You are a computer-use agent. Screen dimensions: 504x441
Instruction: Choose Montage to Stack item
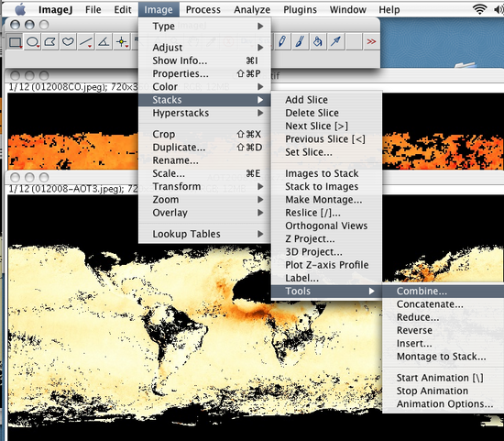pos(444,357)
